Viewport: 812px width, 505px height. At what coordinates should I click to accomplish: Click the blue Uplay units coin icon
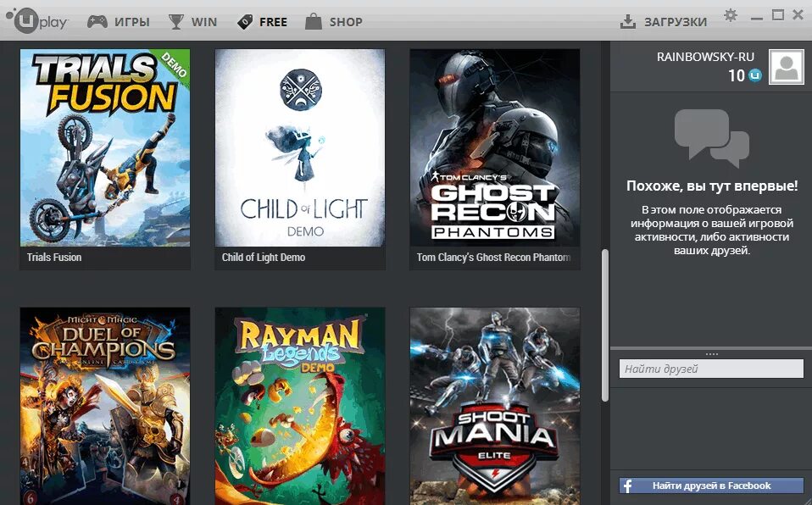click(x=755, y=75)
